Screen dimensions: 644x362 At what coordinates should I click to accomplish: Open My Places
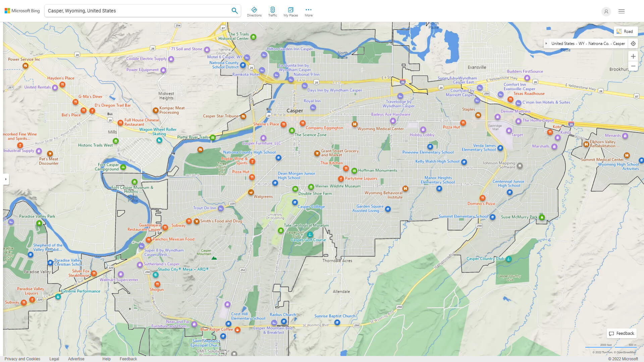(x=290, y=12)
